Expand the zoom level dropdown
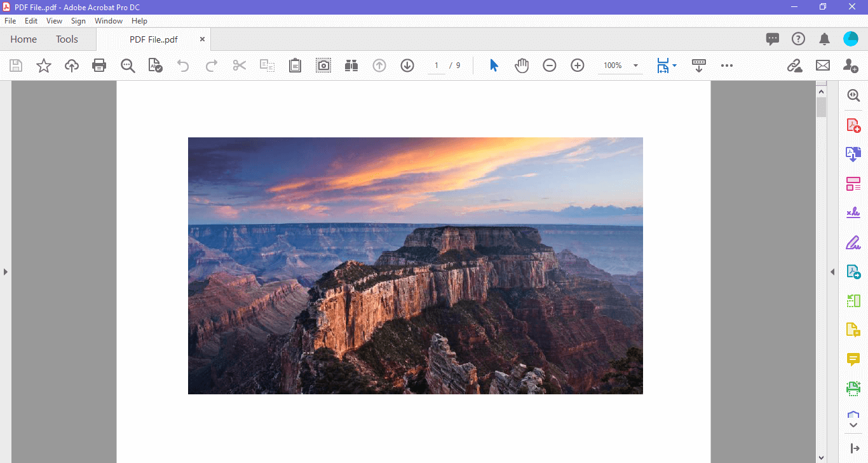The width and height of the screenshot is (868, 463). tap(635, 66)
